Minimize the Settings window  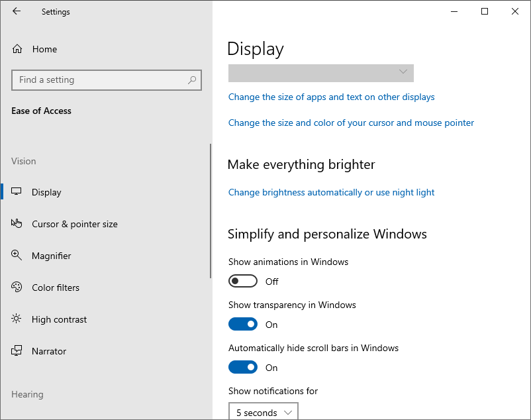[454, 11]
